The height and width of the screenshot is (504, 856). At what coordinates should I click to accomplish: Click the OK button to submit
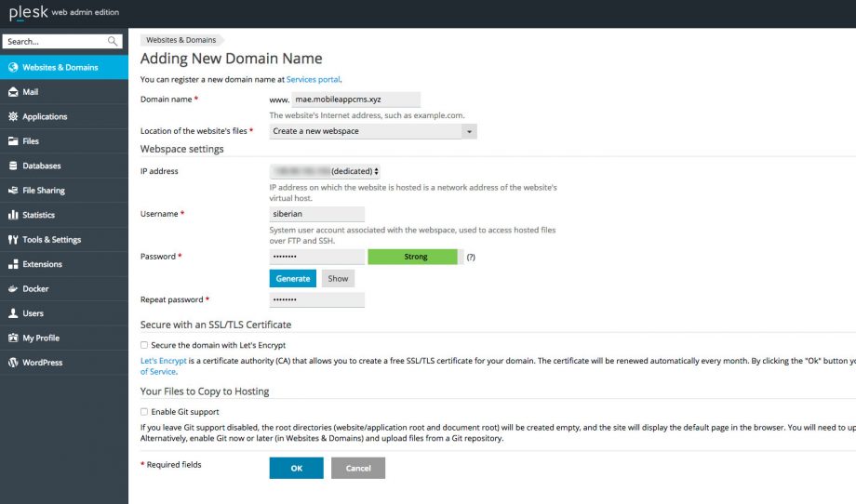(x=296, y=468)
